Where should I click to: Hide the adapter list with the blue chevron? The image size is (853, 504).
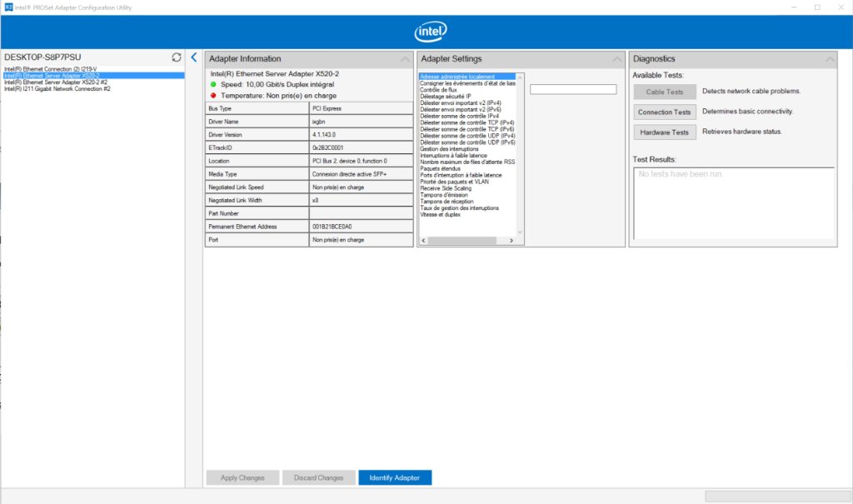point(193,57)
